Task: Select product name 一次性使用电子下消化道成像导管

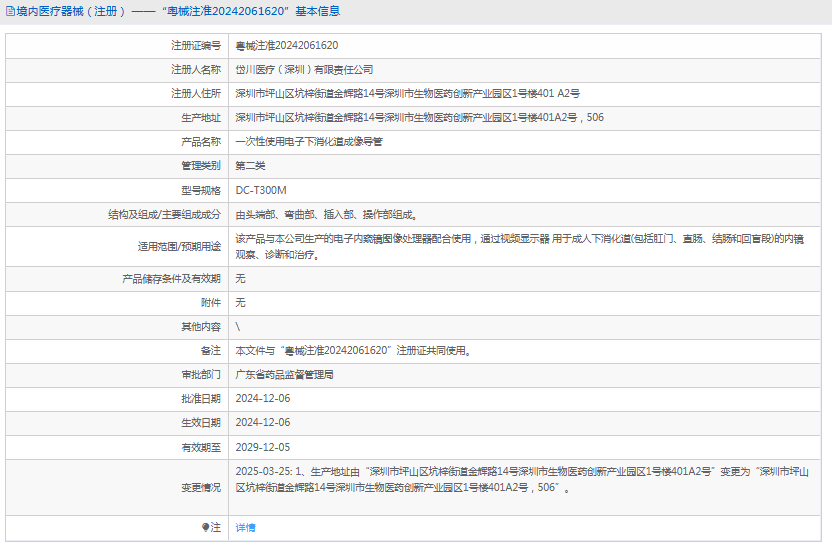Action: click(x=309, y=142)
